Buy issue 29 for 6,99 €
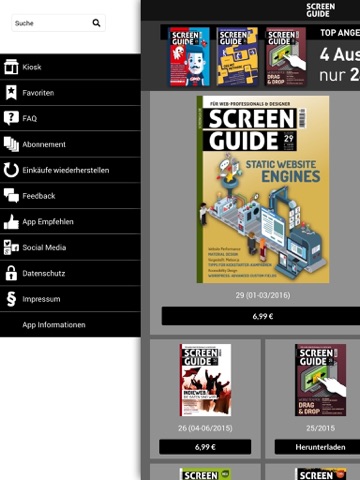This screenshot has height=480, width=360. tap(262, 316)
